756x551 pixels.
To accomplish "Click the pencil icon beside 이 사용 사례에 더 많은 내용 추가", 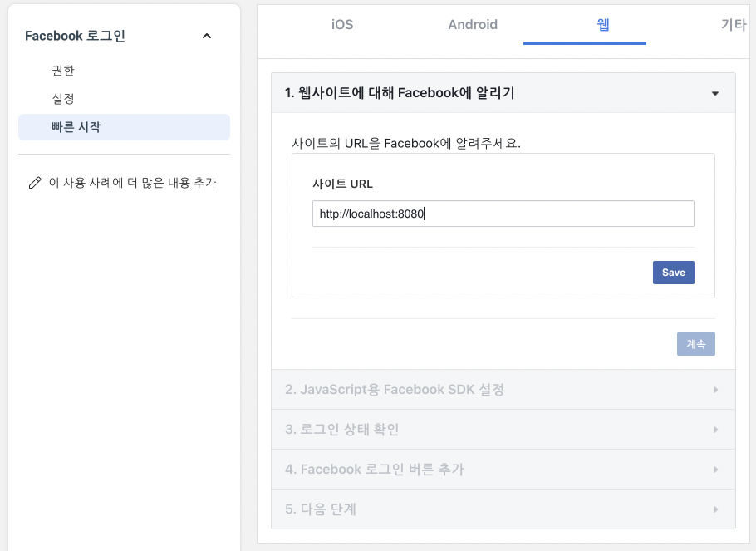I will (x=35, y=183).
